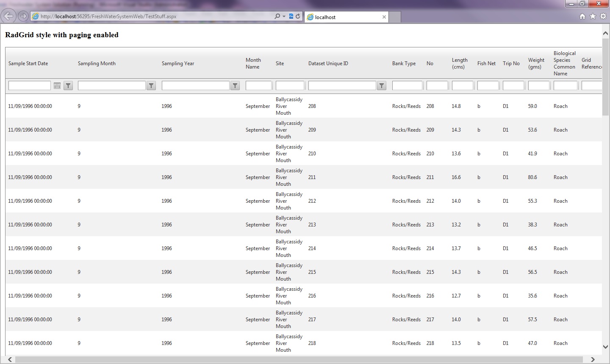Select Dataset Unique ID cell 215
This screenshot has height=364, width=610.
tap(312, 272)
